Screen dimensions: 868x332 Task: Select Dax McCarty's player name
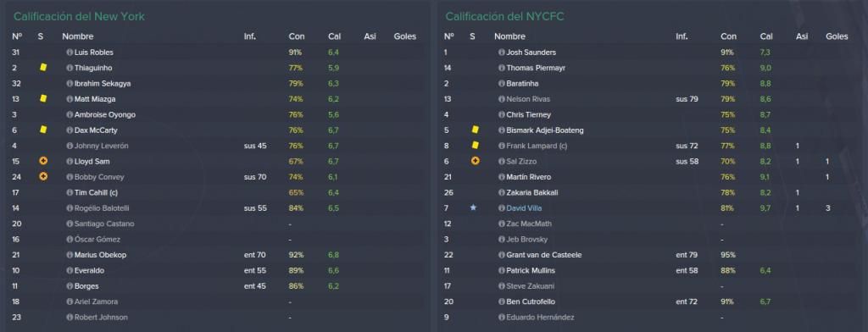point(96,130)
